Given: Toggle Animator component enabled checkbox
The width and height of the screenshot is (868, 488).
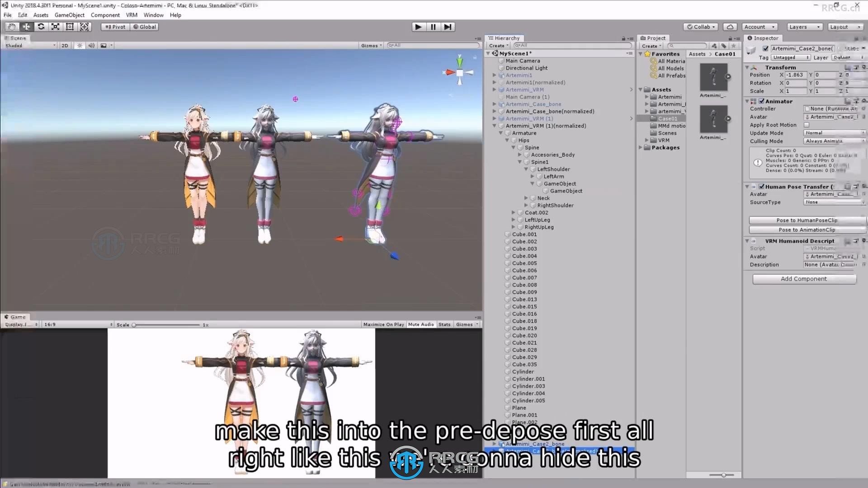Looking at the screenshot, I should (761, 101).
